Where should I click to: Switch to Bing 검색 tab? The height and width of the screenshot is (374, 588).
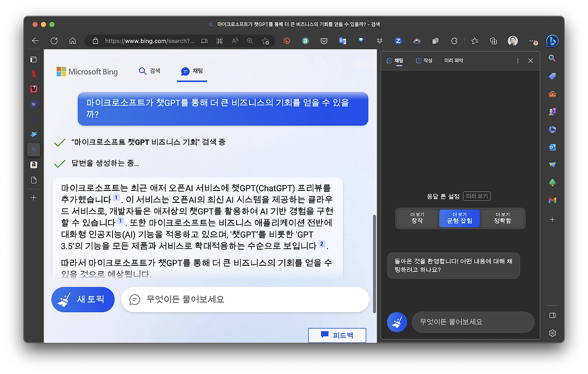click(149, 71)
